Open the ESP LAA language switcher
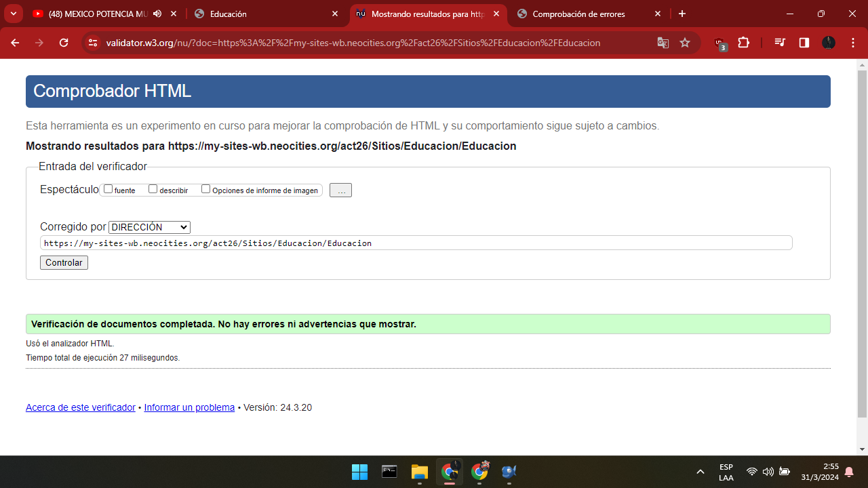868x488 pixels. 726,472
